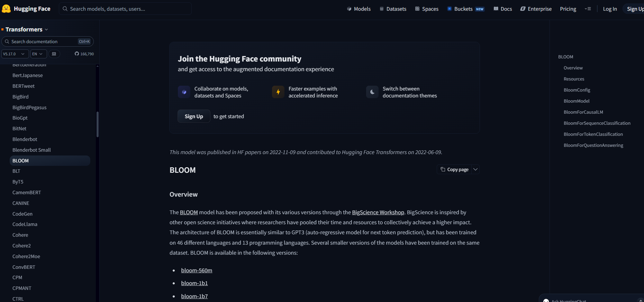Jump to Resources in the page outline
644x302 pixels.
tap(574, 79)
